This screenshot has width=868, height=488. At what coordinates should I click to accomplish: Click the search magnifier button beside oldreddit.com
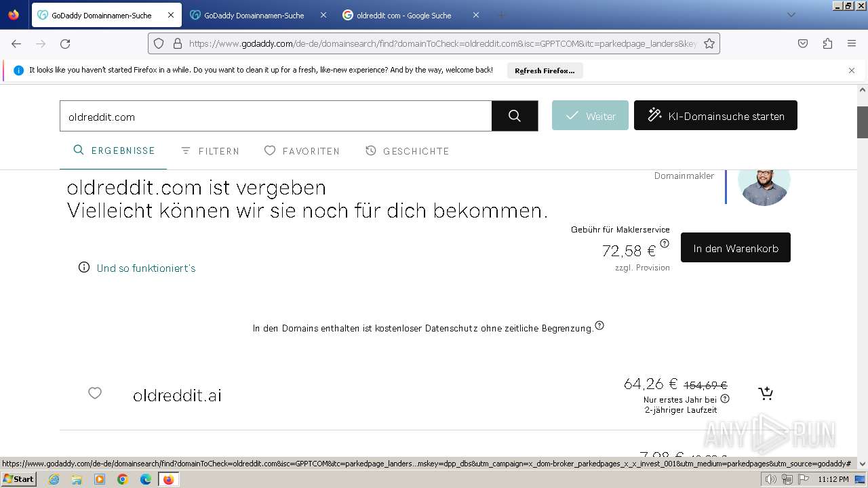pyautogui.click(x=515, y=116)
